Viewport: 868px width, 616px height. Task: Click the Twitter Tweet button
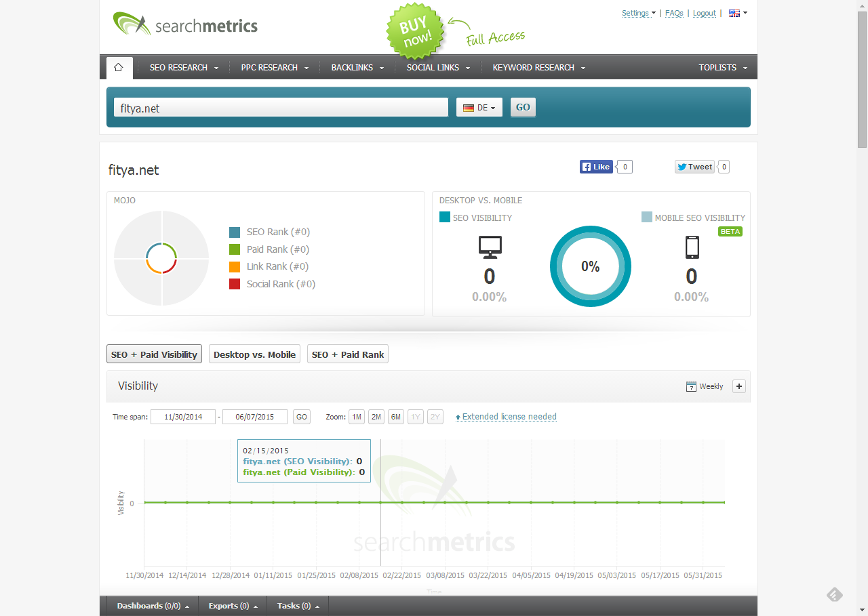point(694,167)
